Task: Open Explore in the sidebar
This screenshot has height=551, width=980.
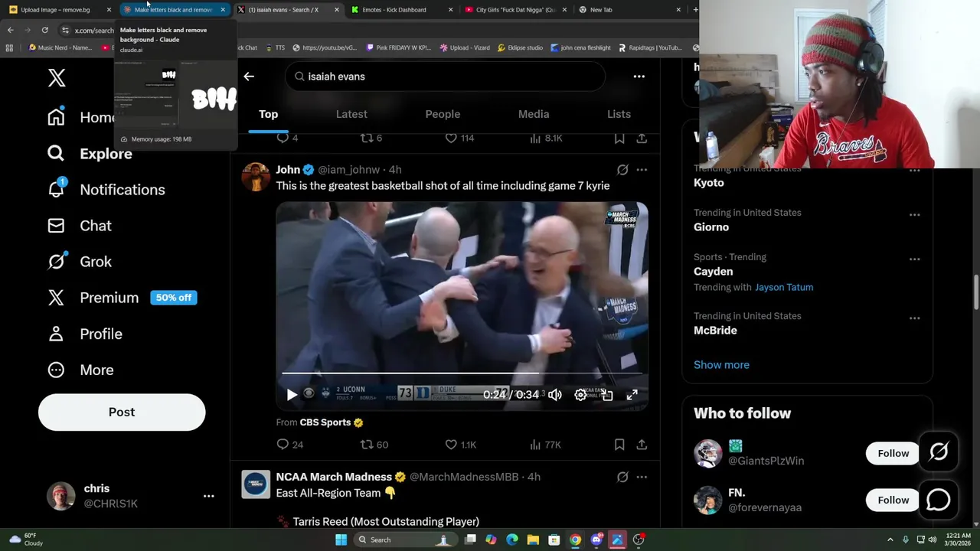Action: (89, 154)
